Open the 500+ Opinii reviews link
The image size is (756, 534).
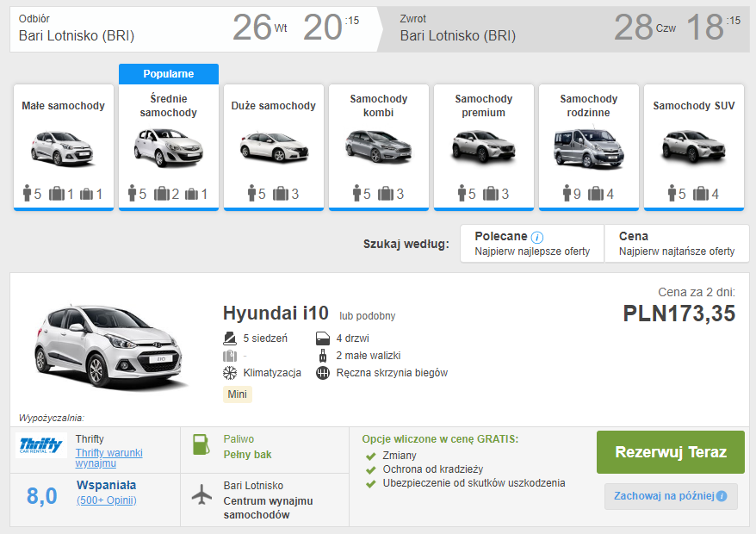click(106, 500)
